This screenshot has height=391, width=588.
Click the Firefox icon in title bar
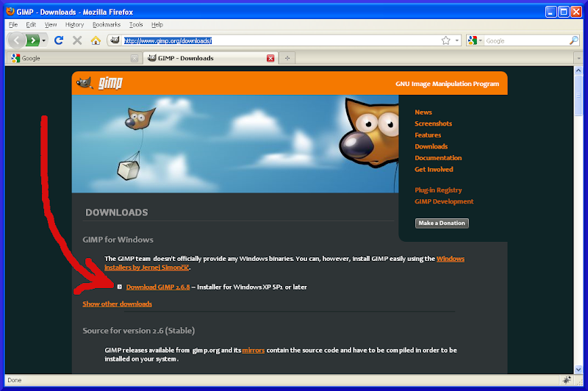click(10, 12)
